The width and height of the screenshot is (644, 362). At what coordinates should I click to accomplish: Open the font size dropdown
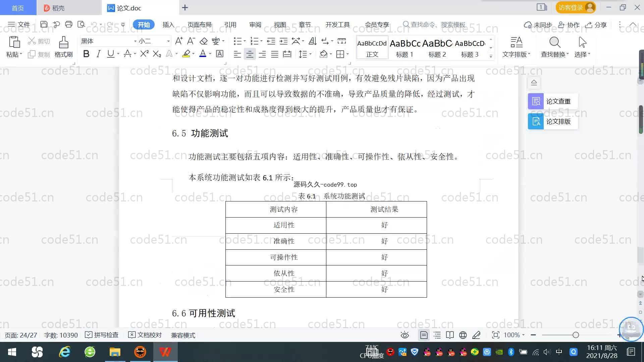tap(168, 41)
